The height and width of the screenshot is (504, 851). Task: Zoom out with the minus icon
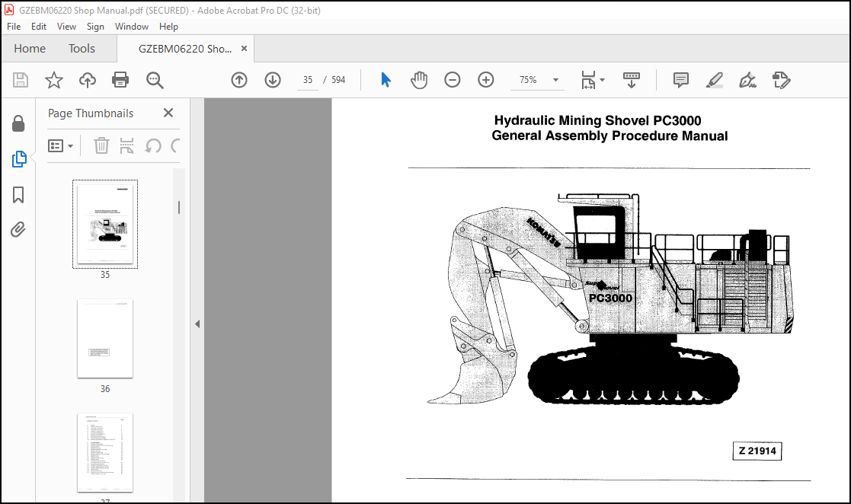click(452, 80)
